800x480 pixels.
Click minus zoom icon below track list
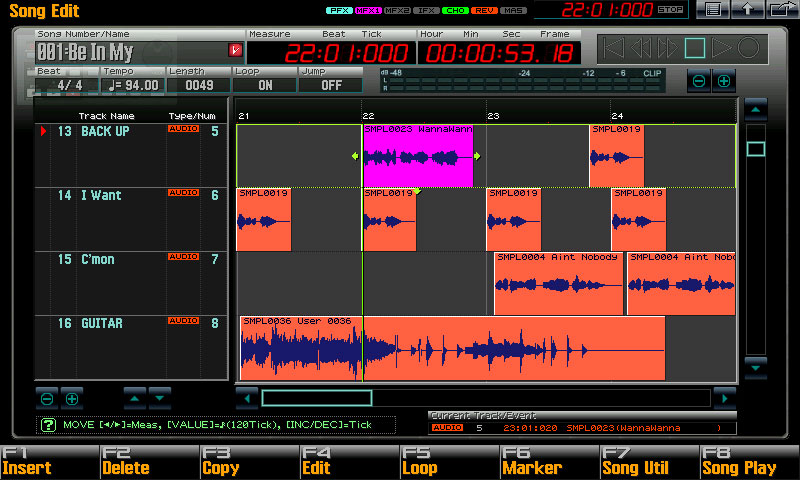pos(47,398)
